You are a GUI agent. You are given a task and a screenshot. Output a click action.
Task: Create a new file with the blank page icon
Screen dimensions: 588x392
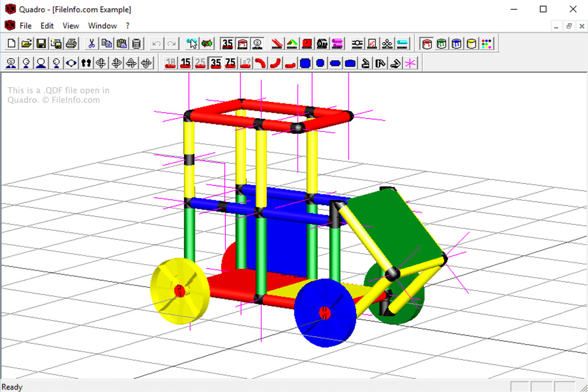click(x=11, y=44)
